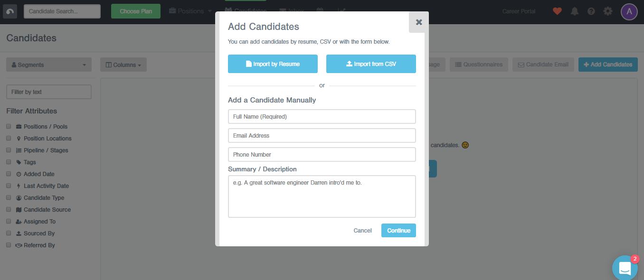
Task: Open the chat support widget
Action: [x=625, y=268]
